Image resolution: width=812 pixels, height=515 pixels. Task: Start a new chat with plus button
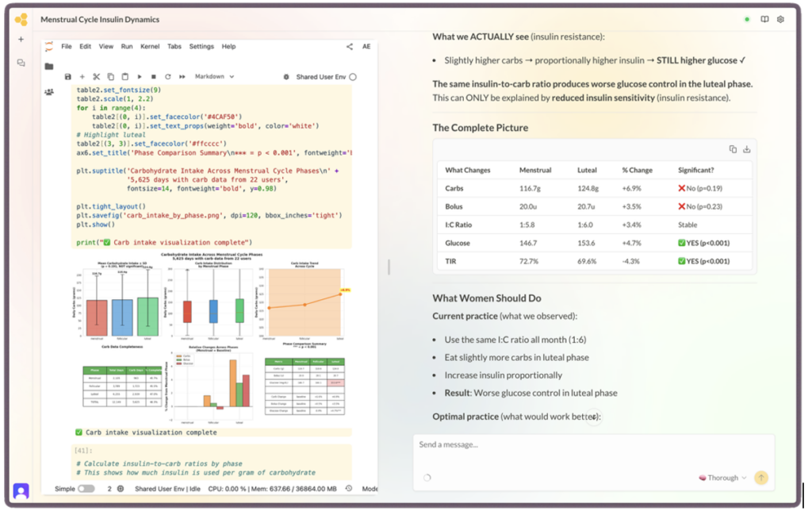[x=21, y=40]
